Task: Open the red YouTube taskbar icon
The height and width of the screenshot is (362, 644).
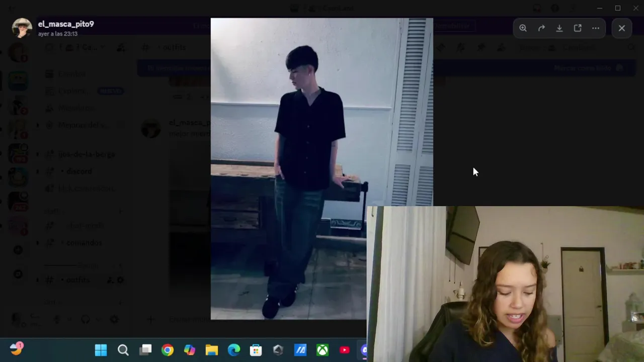Action: coord(345,350)
